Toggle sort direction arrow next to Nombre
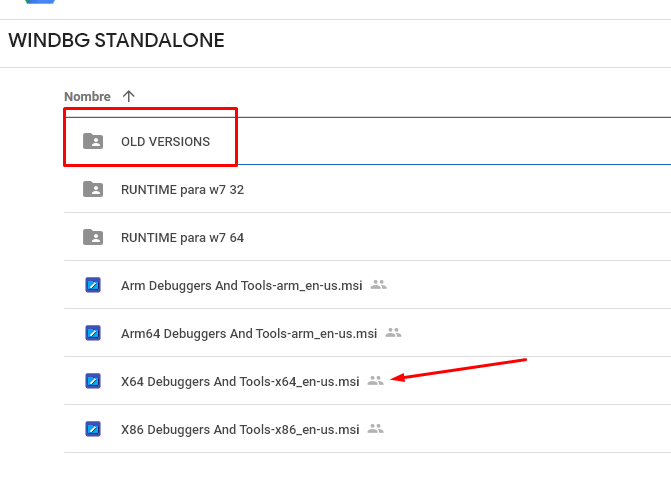 point(128,96)
